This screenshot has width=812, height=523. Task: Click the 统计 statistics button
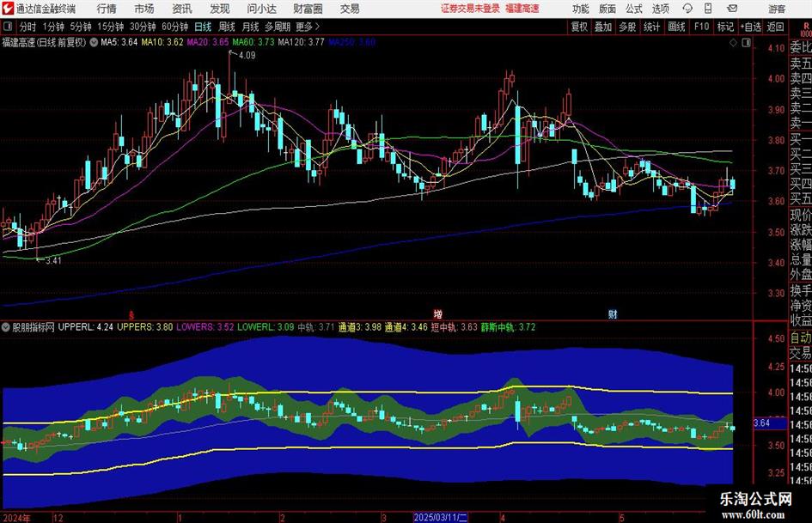click(x=651, y=27)
